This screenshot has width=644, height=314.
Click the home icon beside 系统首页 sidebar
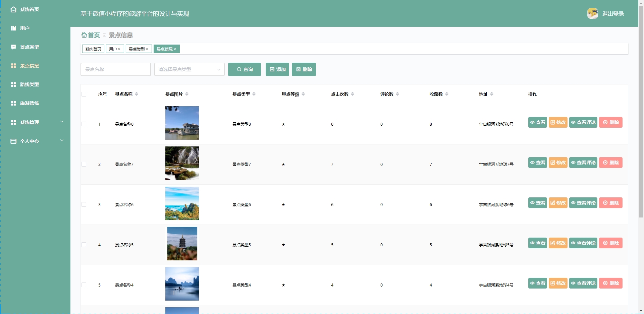coord(13,9)
